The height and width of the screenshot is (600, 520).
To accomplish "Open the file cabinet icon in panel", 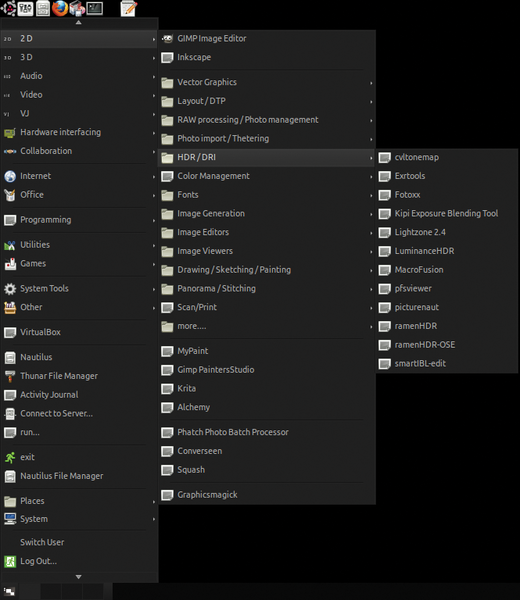I will [43, 8].
